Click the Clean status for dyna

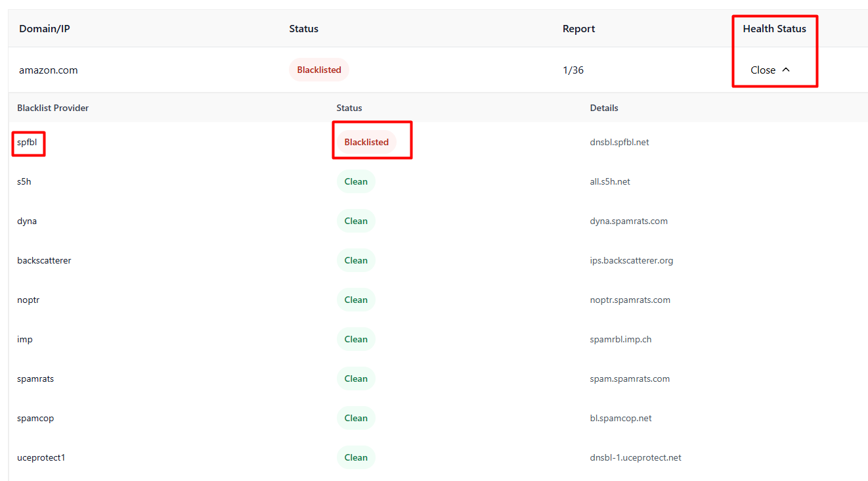click(x=356, y=221)
